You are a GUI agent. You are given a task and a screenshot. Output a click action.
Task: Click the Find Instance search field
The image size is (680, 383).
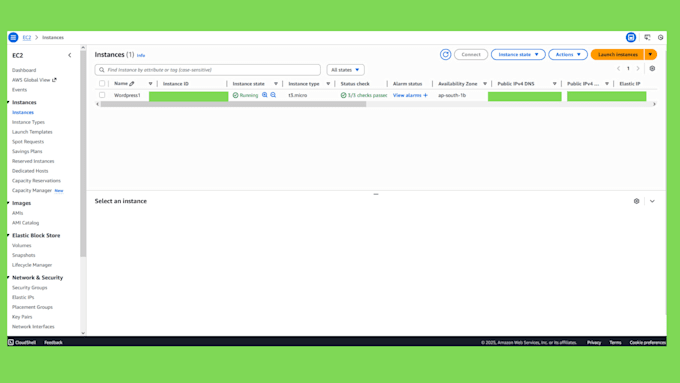tap(208, 70)
